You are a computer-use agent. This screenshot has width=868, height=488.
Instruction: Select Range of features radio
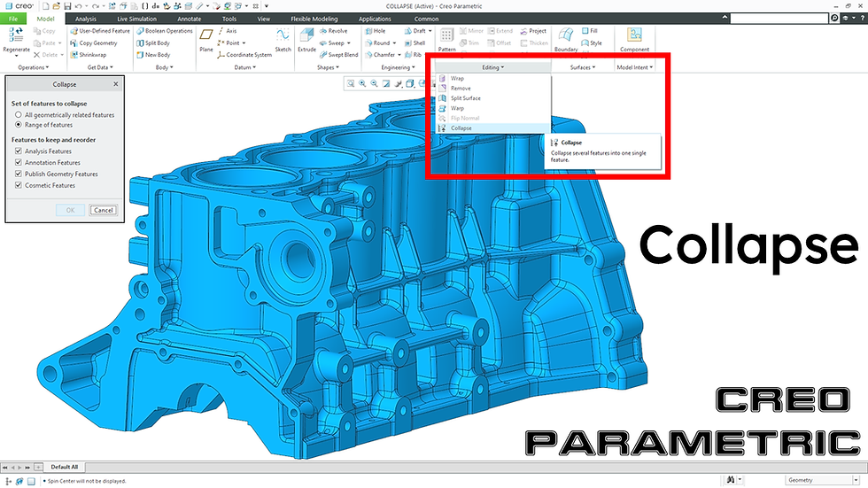[19, 125]
